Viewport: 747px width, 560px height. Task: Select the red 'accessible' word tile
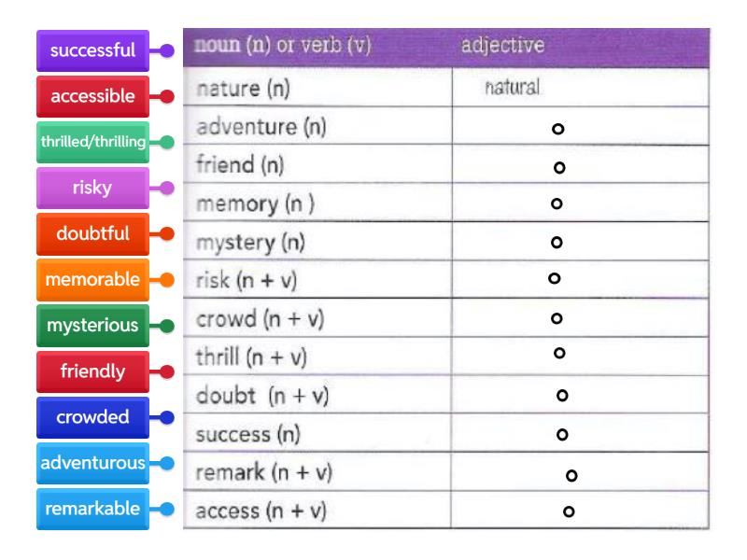tap(92, 96)
